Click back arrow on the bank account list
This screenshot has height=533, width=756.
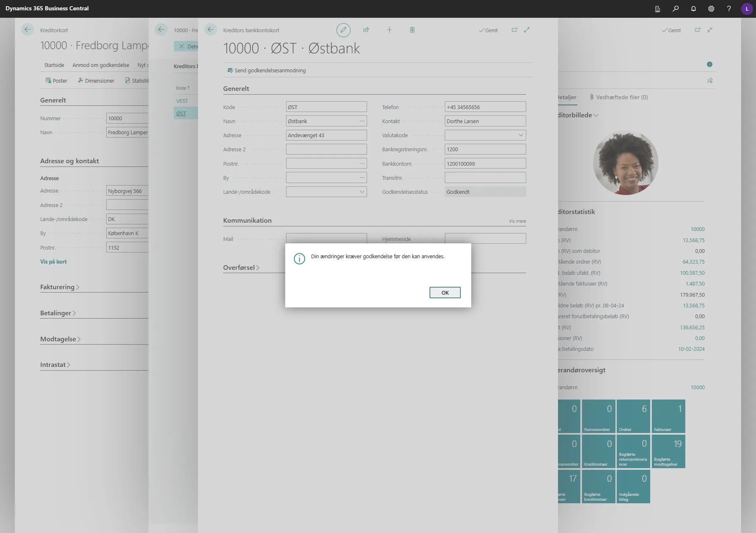(161, 29)
